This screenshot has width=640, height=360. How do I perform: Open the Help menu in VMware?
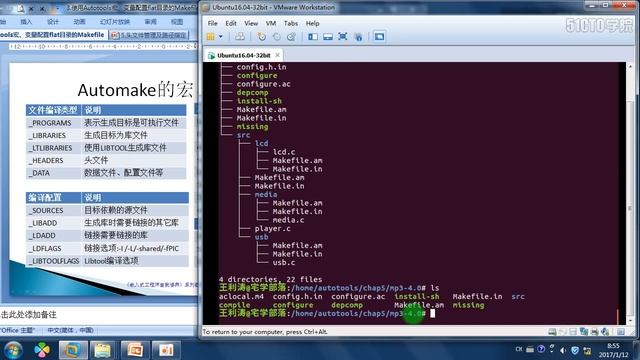click(x=312, y=23)
